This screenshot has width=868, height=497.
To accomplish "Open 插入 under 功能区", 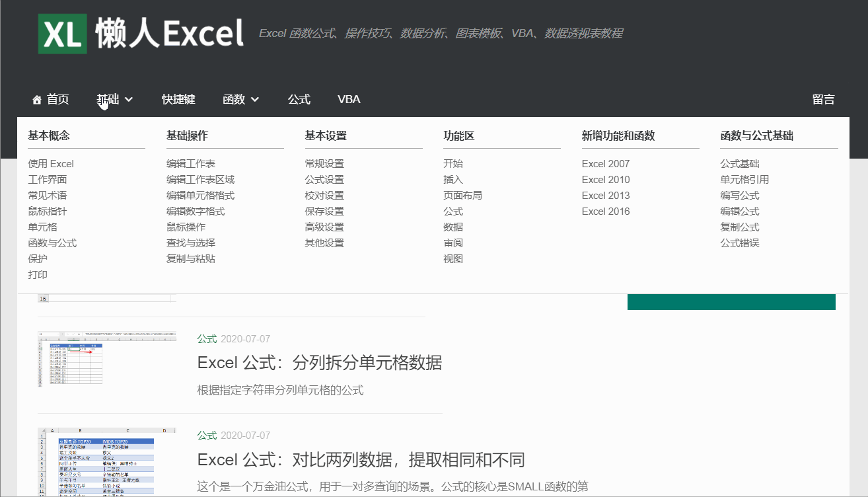I will coord(453,180).
